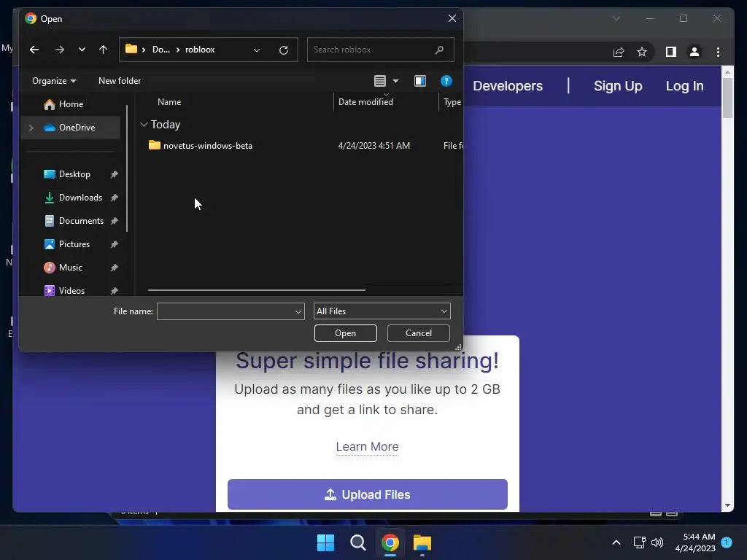Click Sign Up in the site header
Screen dimensions: 747x560
618,86
